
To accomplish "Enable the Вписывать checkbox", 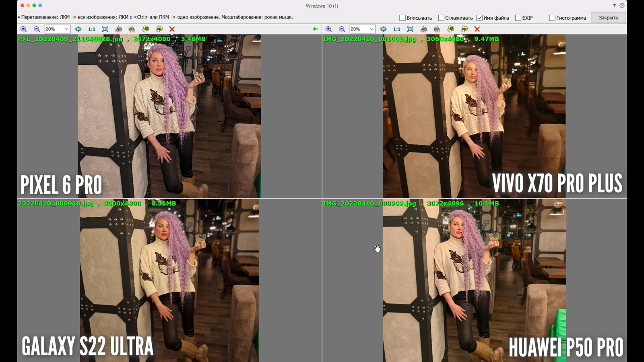I will (402, 18).
